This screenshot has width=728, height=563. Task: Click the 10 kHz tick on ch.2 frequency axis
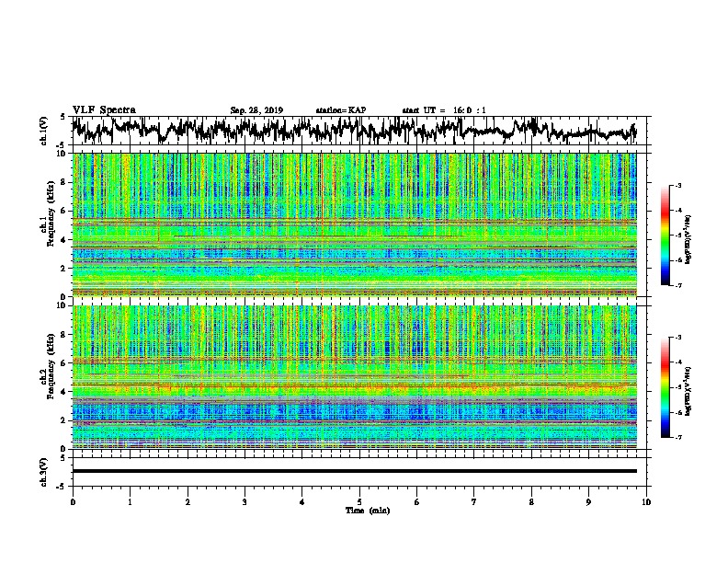click(x=62, y=305)
